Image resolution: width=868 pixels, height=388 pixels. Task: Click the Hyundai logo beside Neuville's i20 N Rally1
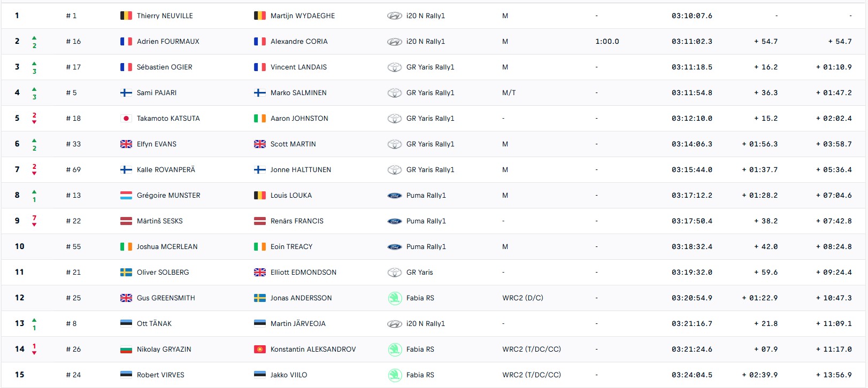(x=394, y=16)
